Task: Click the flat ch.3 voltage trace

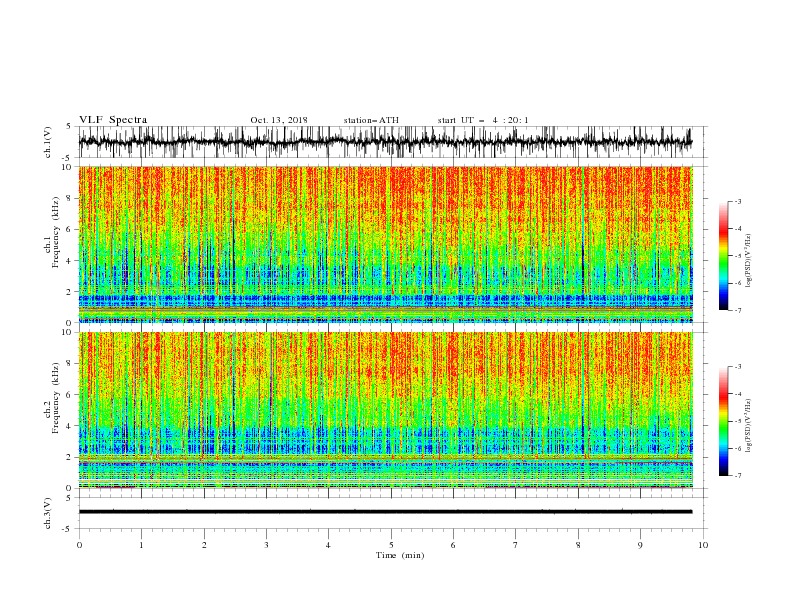Action: click(385, 512)
